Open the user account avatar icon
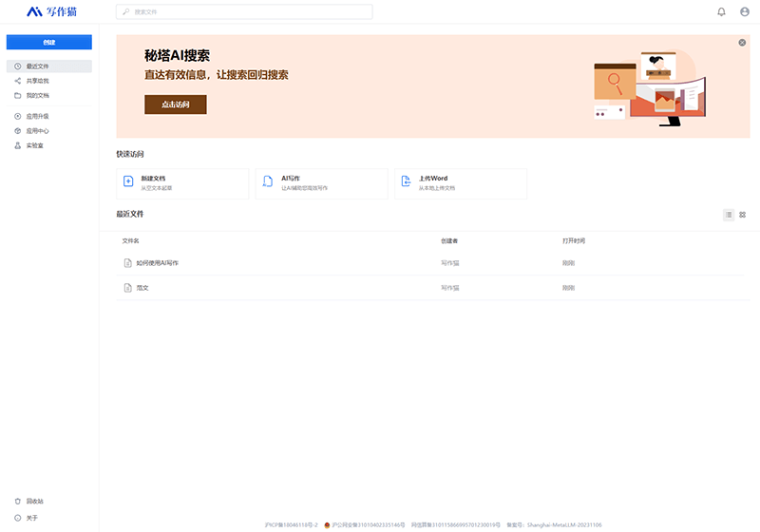 tap(744, 11)
